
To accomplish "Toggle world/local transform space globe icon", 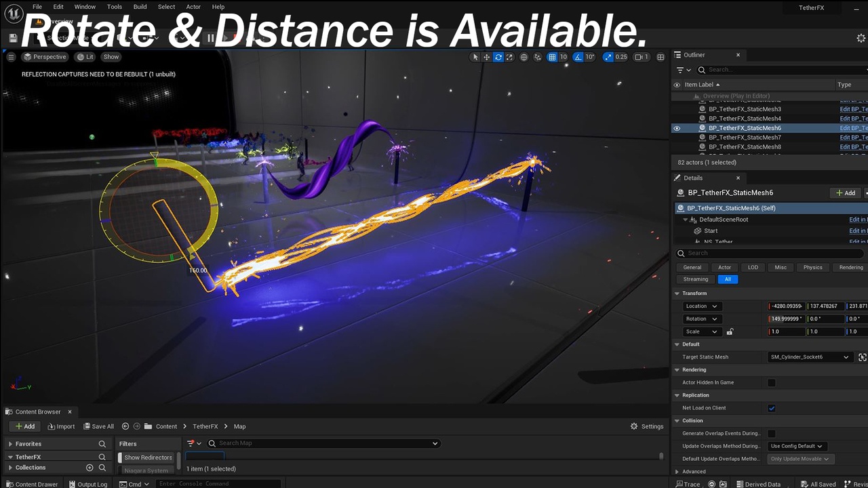I will click(x=523, y=57).
